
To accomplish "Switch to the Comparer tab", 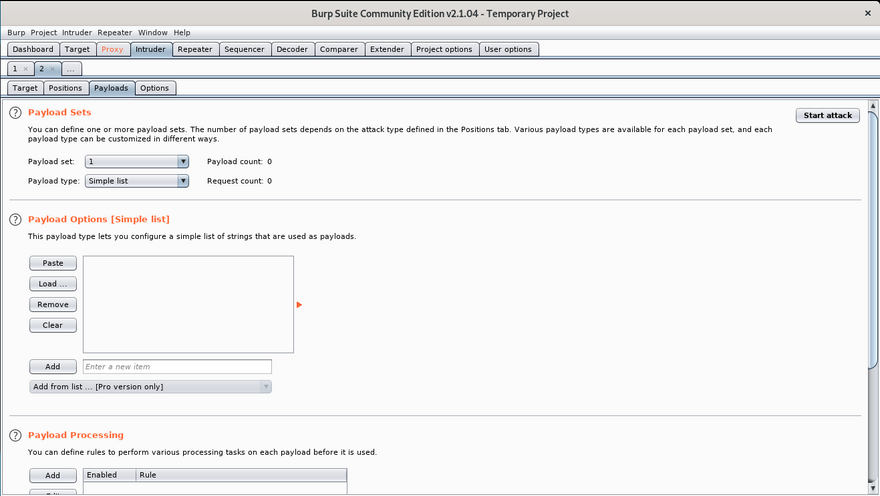I will tap(339, 49).
